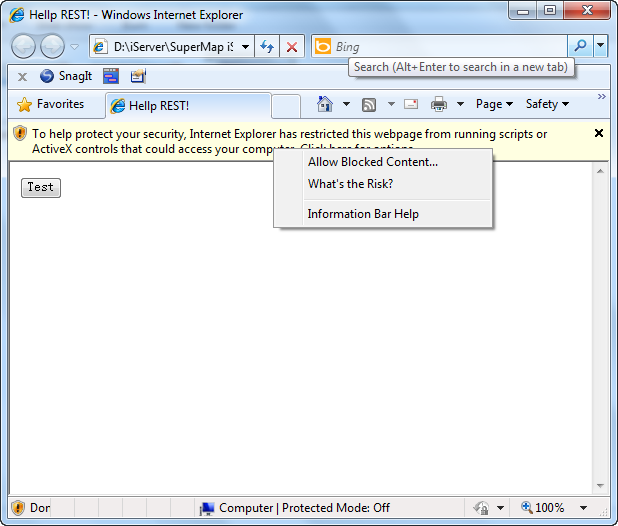This screenshot has height=526, width=618.
Task: Open the Home page icon
Action: (x=324, y=104)
